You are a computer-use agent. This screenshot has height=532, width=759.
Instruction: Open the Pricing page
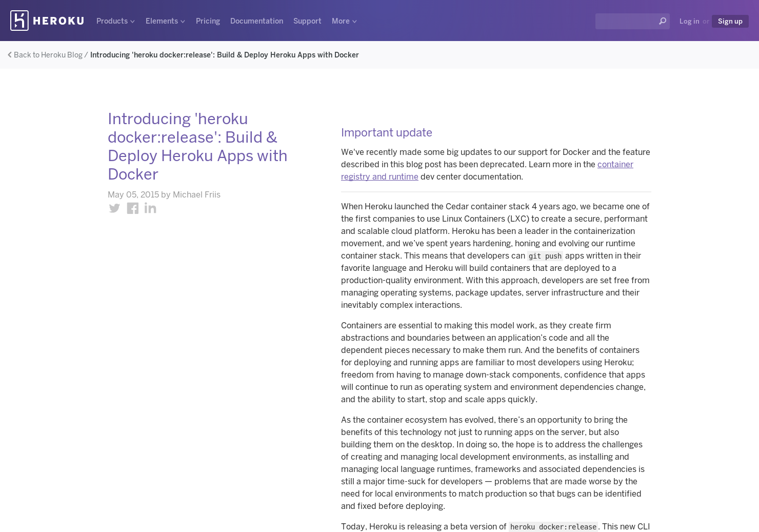(x=208, y=21)
